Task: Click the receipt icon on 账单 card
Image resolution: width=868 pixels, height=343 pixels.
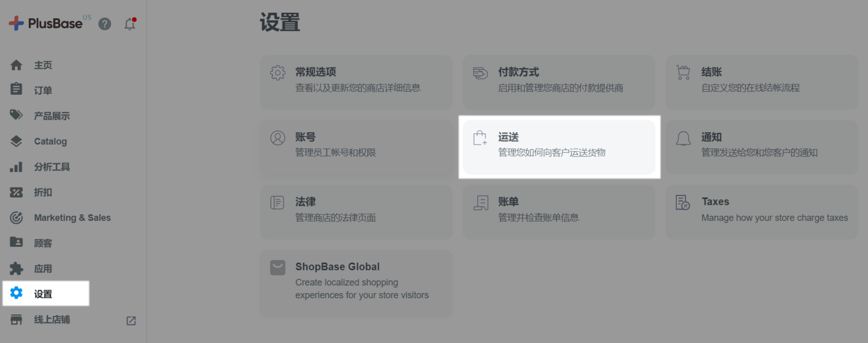Action: coord(481,203)
